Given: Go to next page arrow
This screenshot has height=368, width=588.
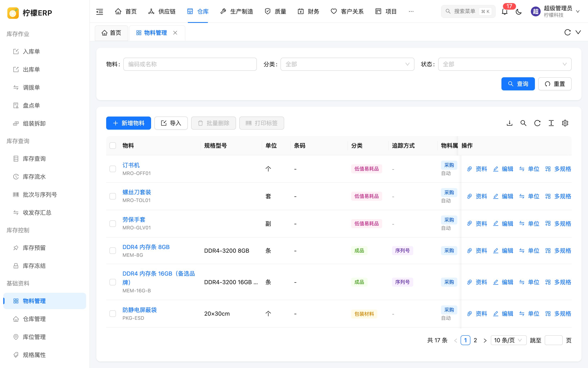Looking at the screenshot, I should coord(485,340).
